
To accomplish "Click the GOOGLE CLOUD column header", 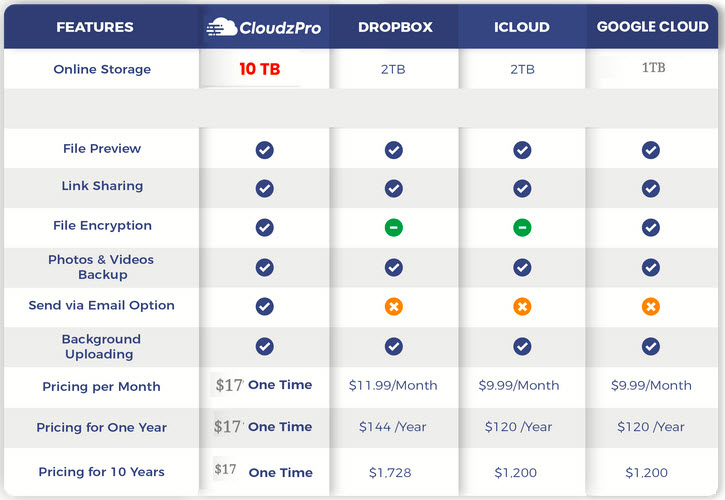I will click(652, 27).
